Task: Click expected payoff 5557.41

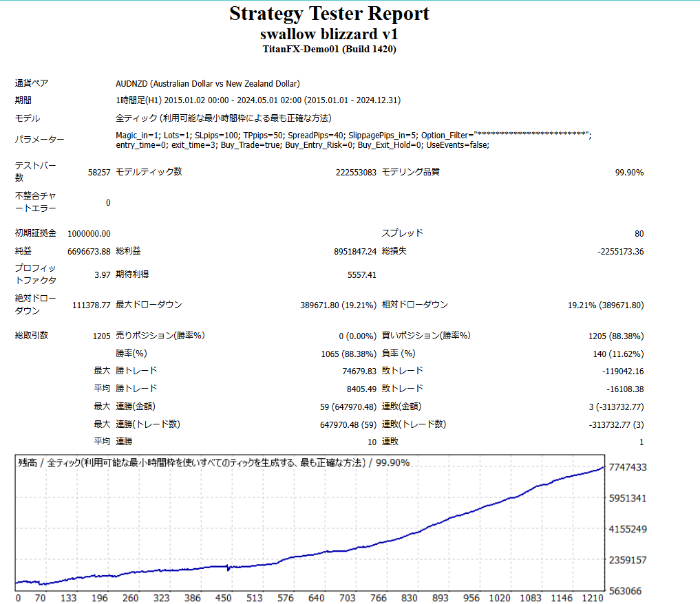Action: [x=361, y=274]
